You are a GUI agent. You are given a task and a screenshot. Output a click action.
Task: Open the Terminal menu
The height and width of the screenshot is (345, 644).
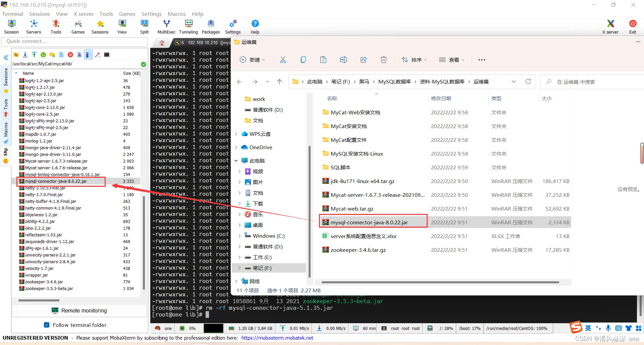pyautogui.click(x=13, y=14)
